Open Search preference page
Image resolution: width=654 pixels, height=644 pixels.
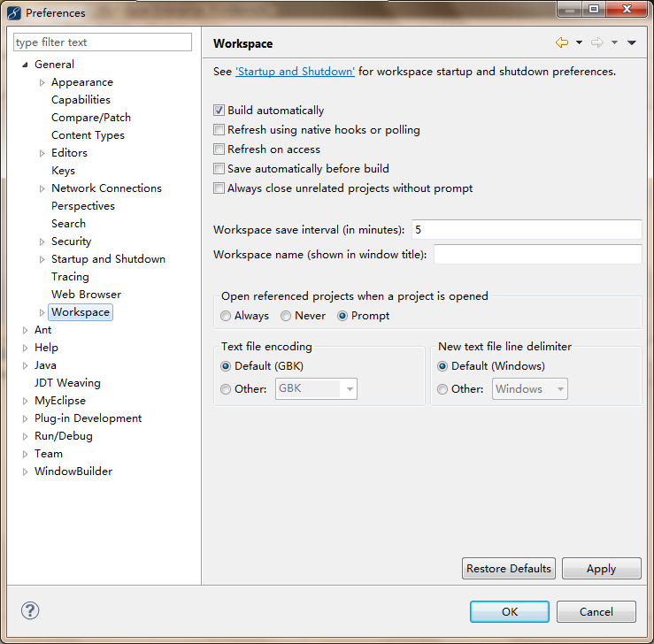pyautogui.click(x=68, y=224)
